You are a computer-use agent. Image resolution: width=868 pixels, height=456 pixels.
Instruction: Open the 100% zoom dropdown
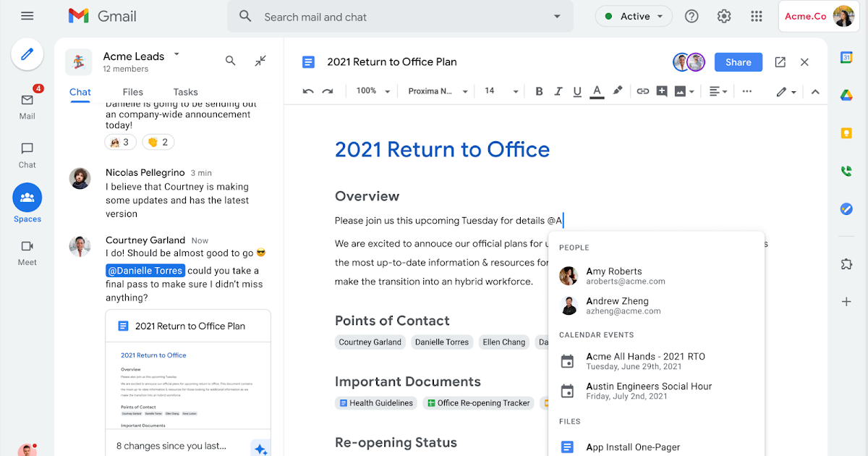tap(372, 91)
